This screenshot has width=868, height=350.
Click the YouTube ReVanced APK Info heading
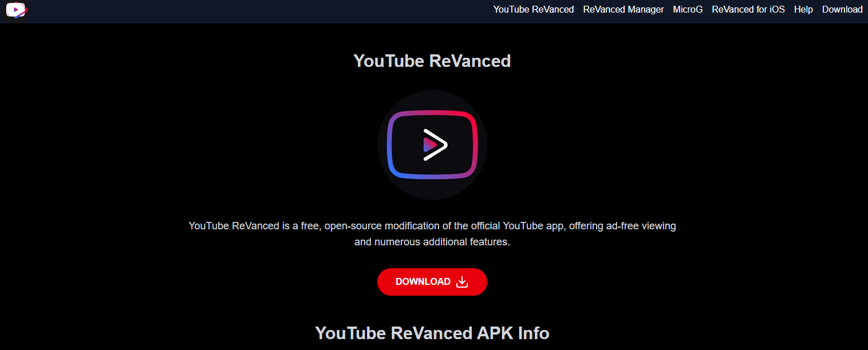[432, 333]
